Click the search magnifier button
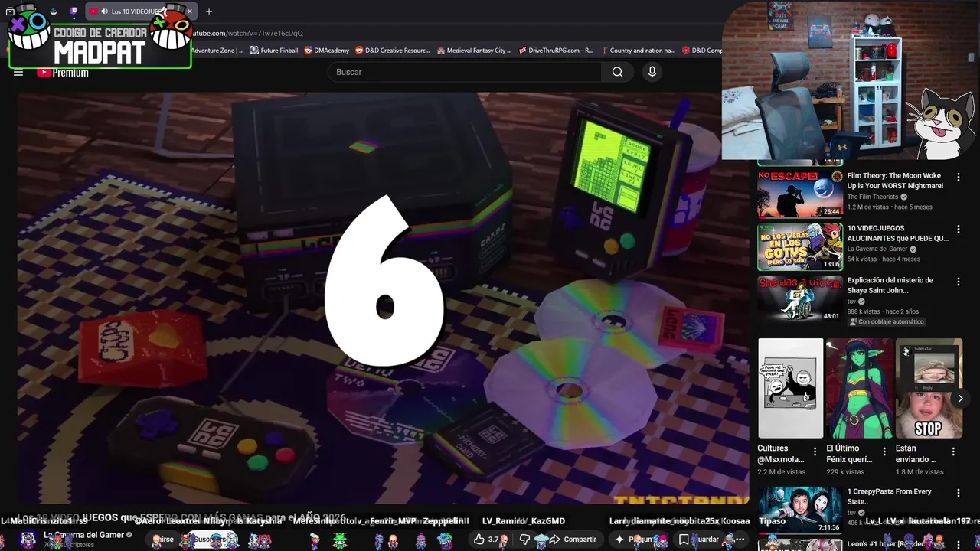 (x=617, y=72)
